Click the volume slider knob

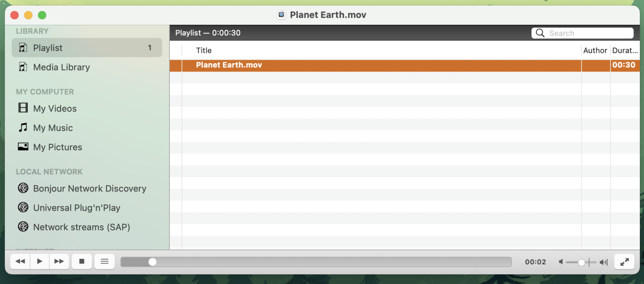pyautogui.click(x=582, y=262)
